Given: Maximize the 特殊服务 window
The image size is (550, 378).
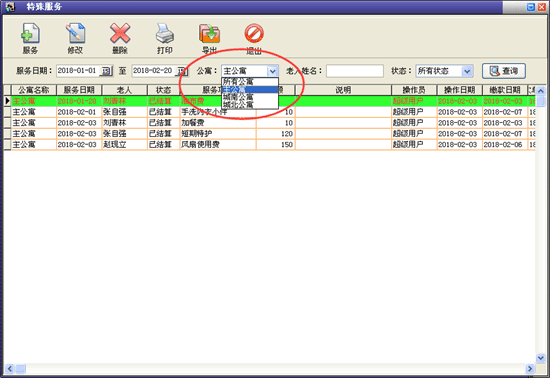Looking at the screenshot, I should pyautogui.click(x=531, y=7).
